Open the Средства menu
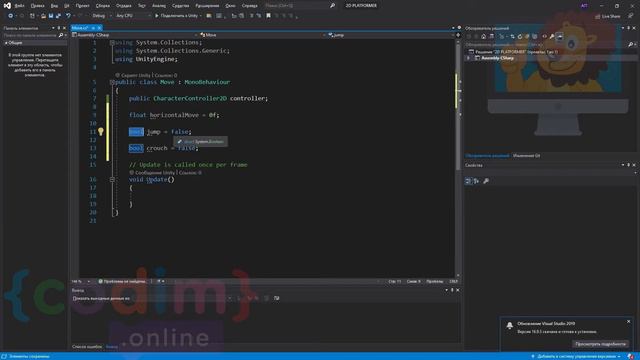 click(180, 6)
